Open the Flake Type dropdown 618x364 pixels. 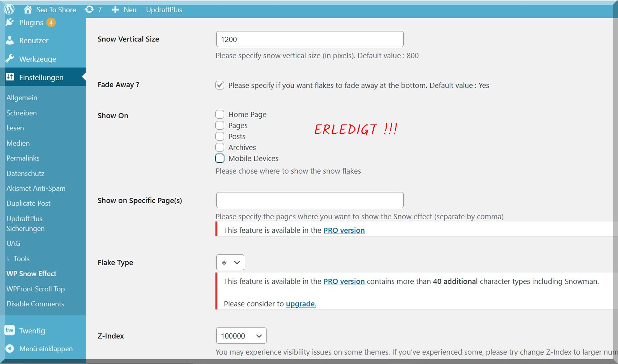230,262
